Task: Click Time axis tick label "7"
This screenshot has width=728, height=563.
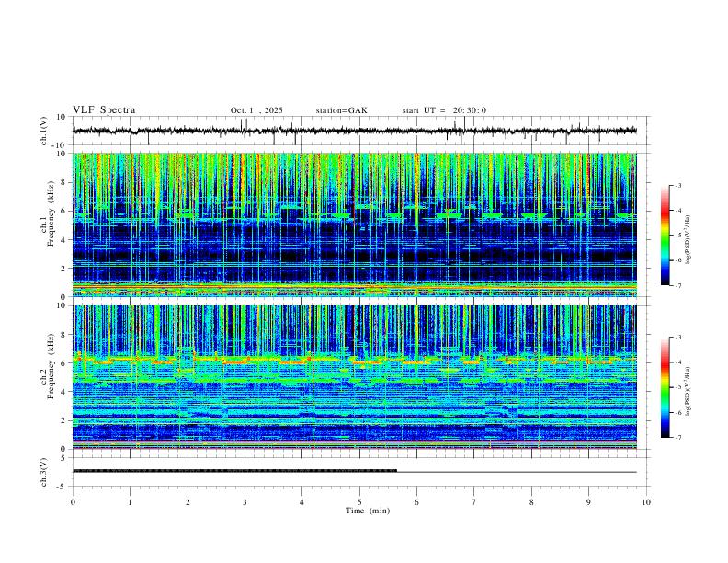Action: point(474,502)
